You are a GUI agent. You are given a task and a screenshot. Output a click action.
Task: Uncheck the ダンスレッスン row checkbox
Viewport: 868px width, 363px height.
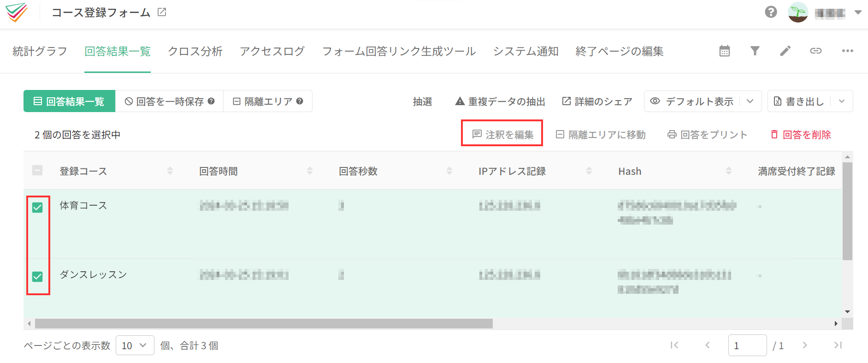[37, 277]
